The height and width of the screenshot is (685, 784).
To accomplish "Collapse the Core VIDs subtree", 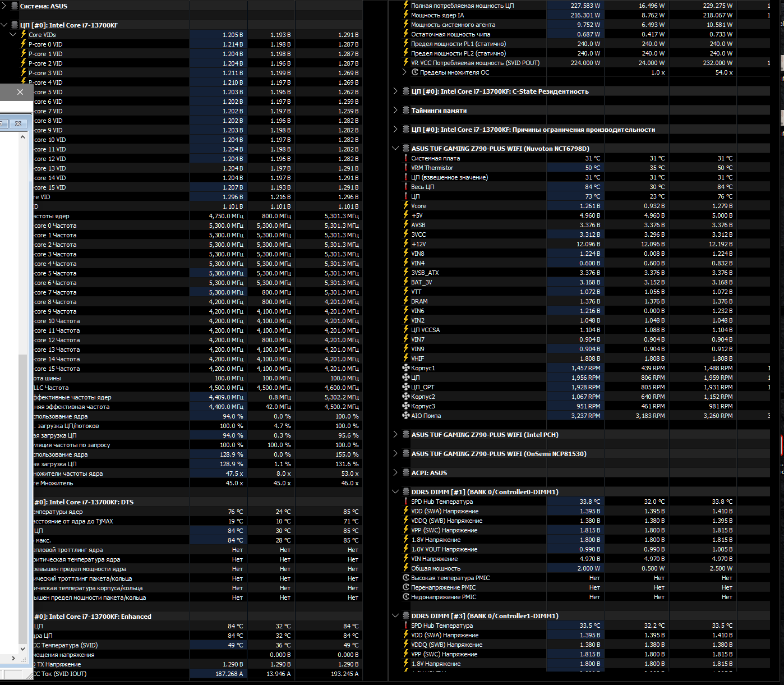I will (x=13, y=34).
